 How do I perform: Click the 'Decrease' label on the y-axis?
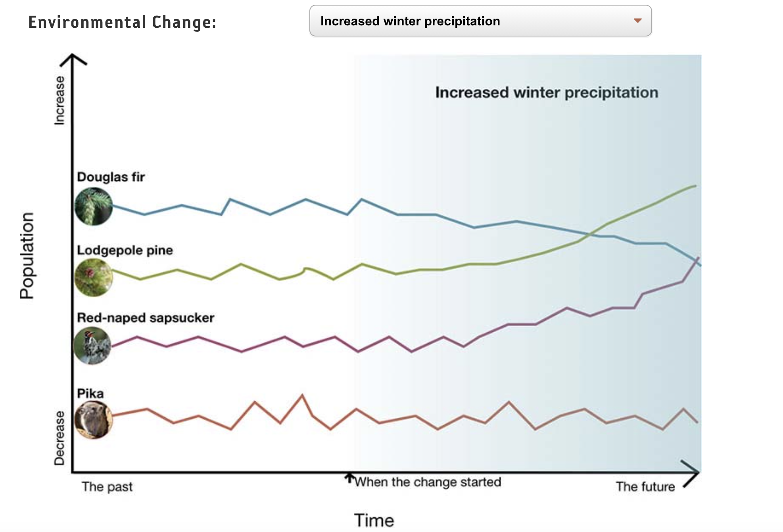tap(59, 438)
